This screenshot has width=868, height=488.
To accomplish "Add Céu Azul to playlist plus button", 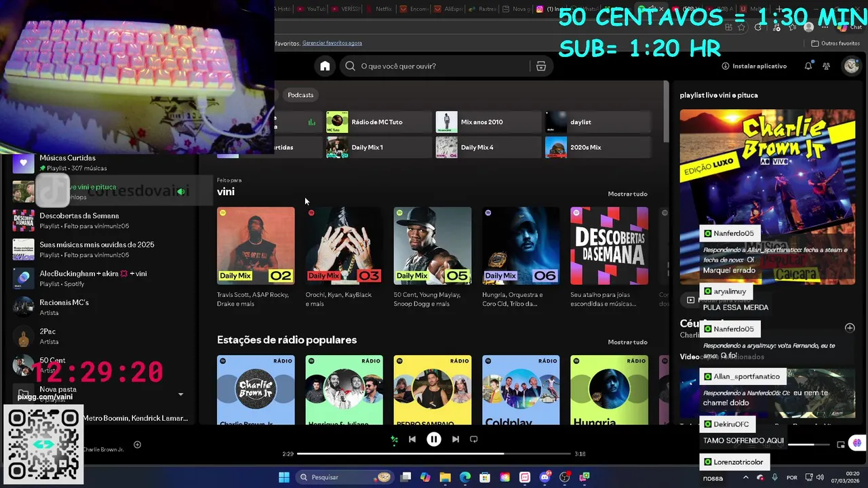I will (850, 327).
